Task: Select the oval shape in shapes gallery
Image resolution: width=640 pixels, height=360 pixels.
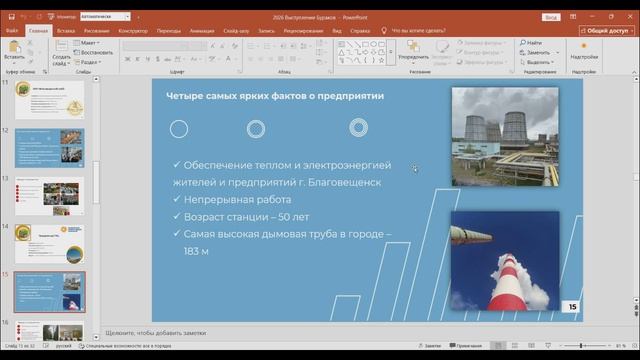Action: (373, 44)
